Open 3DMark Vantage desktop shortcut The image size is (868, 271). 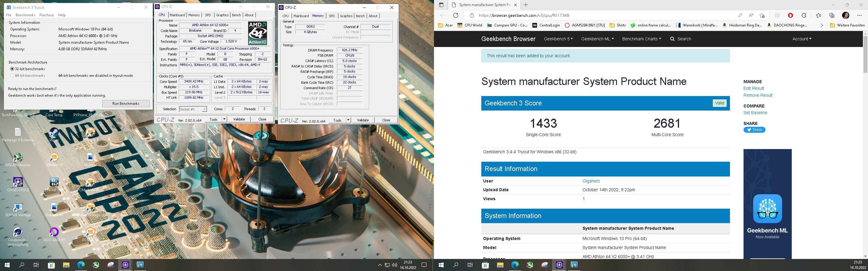coord(18,210)
